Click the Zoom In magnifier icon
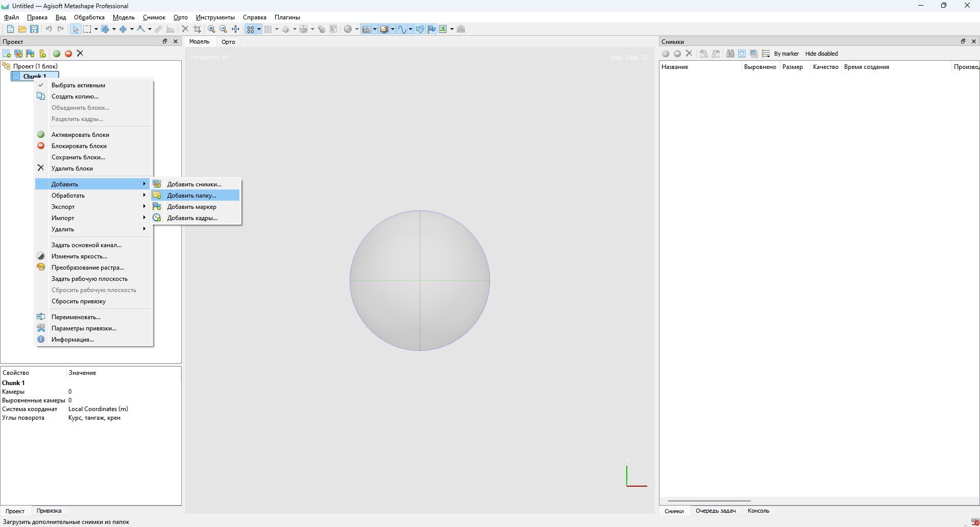 tap(211, 29)
